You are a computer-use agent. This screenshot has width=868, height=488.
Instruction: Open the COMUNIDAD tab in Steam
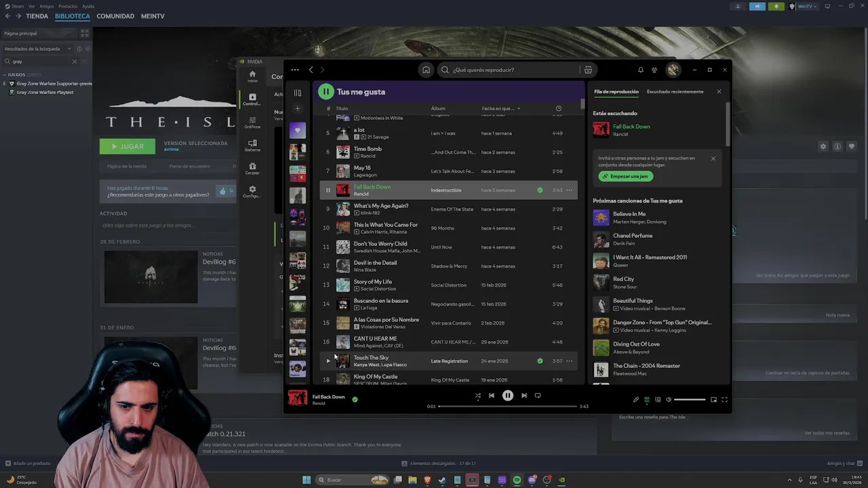point(115,16)
